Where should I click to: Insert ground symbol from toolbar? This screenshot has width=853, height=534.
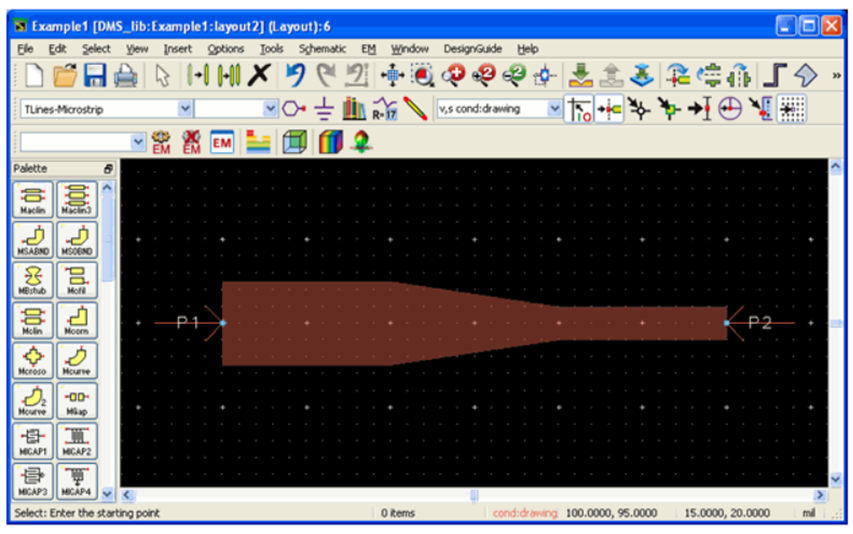click(x=324, y=109)
